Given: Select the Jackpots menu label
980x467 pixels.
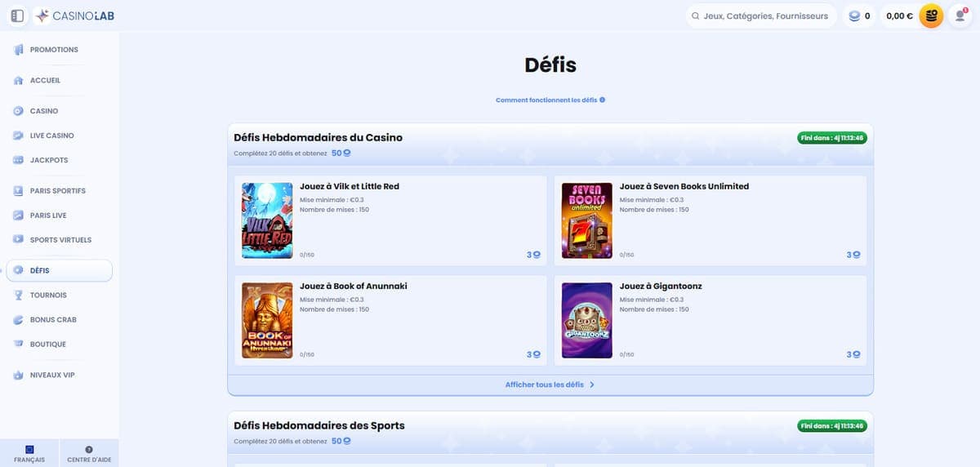Looking at the screenshot, I should click(x=49, y=160).
